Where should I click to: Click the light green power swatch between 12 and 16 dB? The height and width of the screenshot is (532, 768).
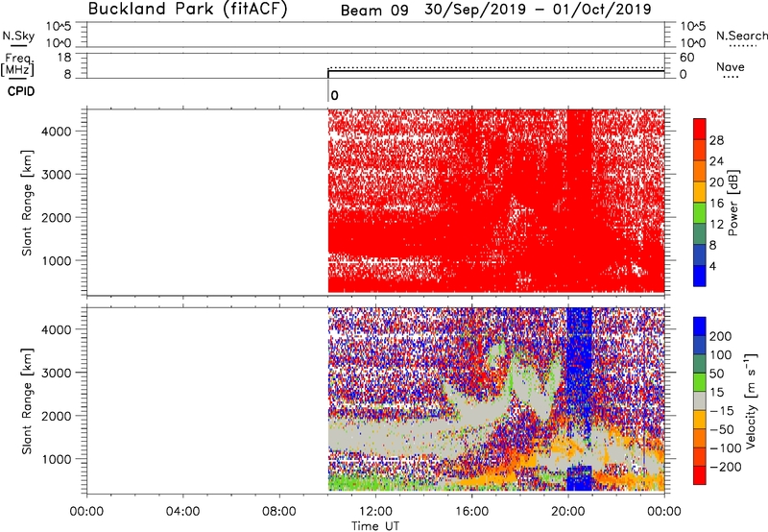pyautogui.click(x=700, y=213)
